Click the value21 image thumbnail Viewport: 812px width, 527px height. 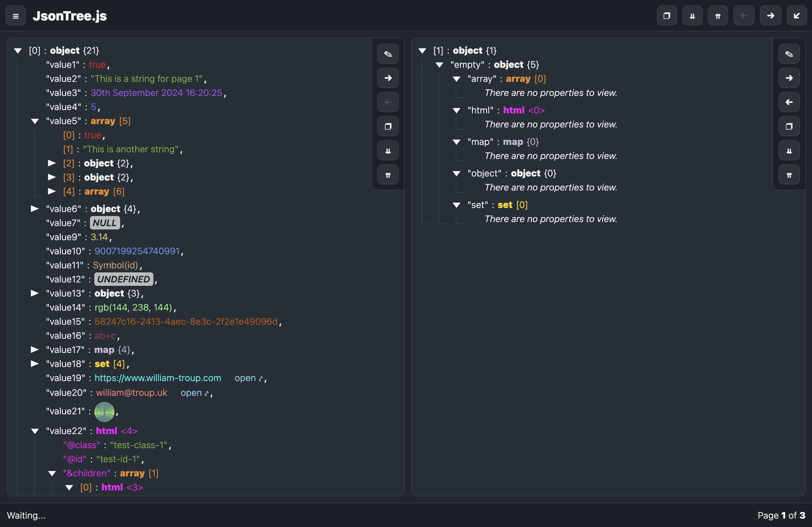[x=104, y=412]
